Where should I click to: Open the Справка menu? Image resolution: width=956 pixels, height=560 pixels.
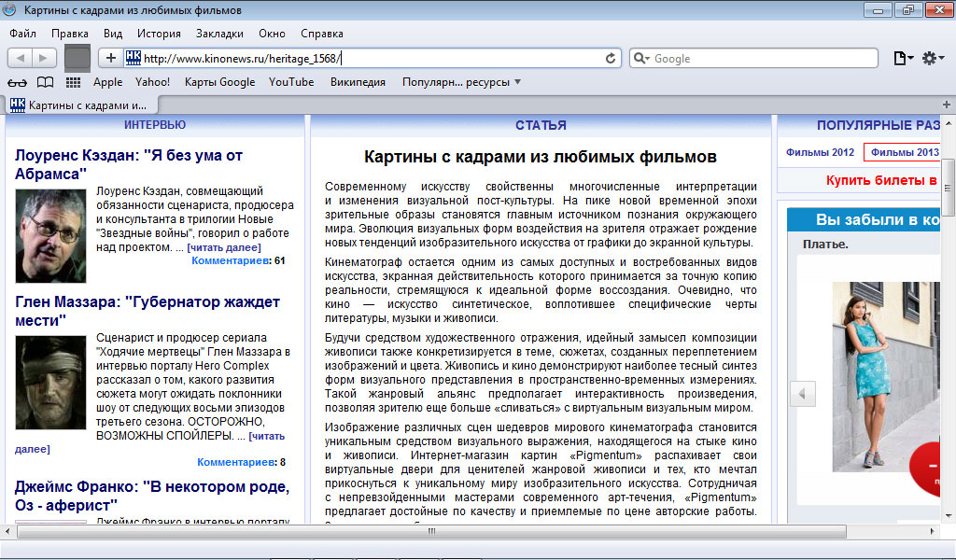click(322, 34)
